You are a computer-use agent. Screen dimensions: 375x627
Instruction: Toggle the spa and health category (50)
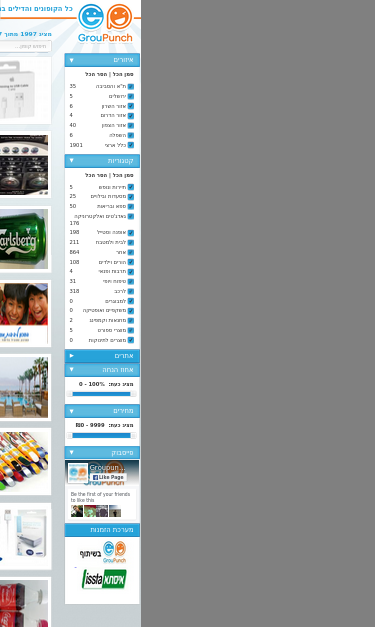click(131, 206)
